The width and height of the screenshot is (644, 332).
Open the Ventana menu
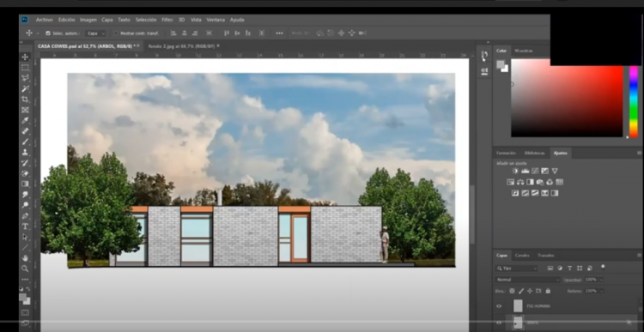216,20
